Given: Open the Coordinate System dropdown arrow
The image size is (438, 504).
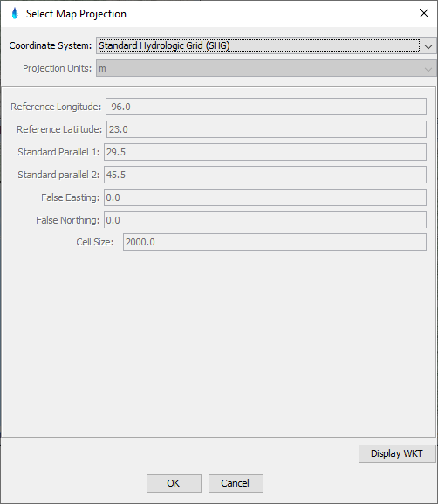Looking at the screenshot, I should tap(428, 46).
